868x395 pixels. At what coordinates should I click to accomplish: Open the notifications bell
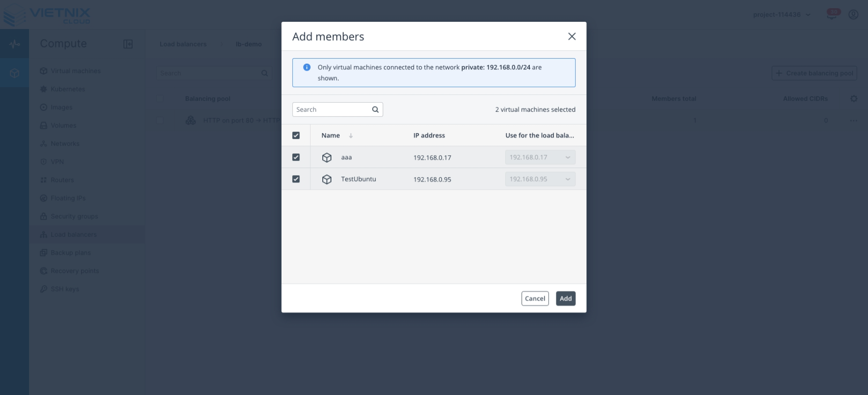coord(831,14)
